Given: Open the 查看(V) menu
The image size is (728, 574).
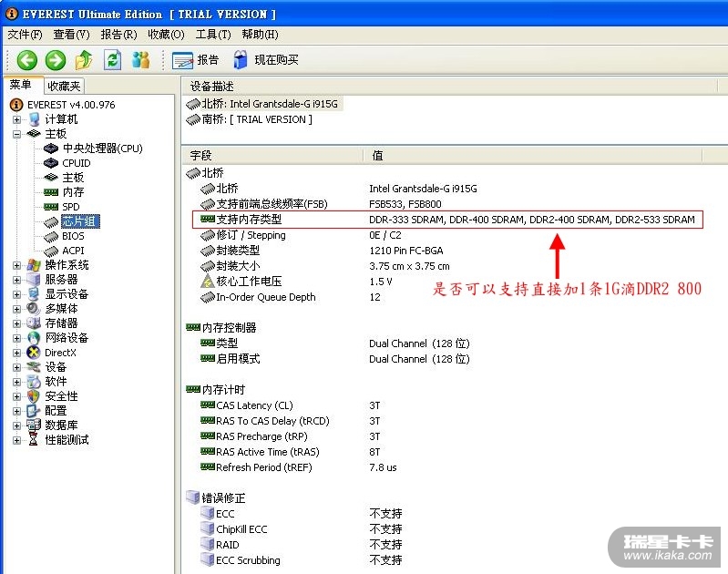Looking at the screenshot, I should click(71, 35).
